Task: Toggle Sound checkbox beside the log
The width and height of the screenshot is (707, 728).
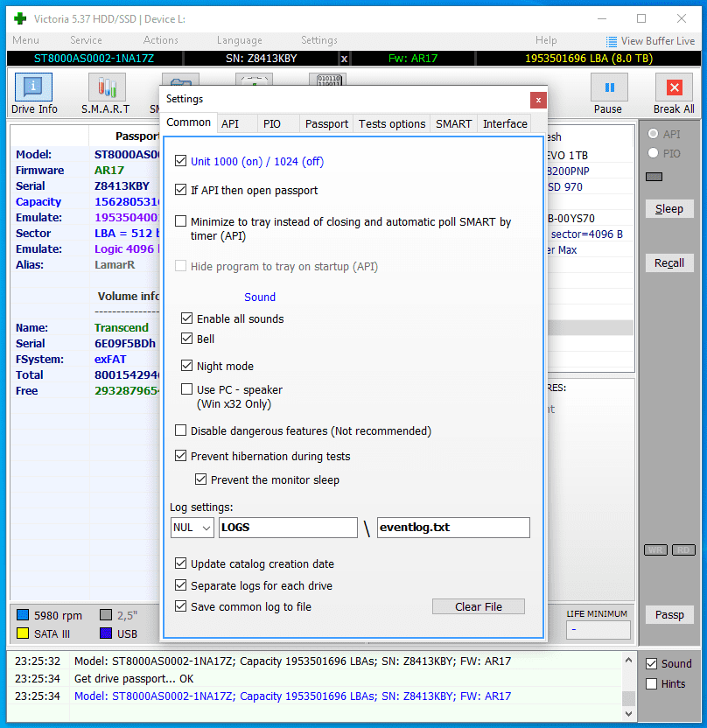Action: click(652, 664)
